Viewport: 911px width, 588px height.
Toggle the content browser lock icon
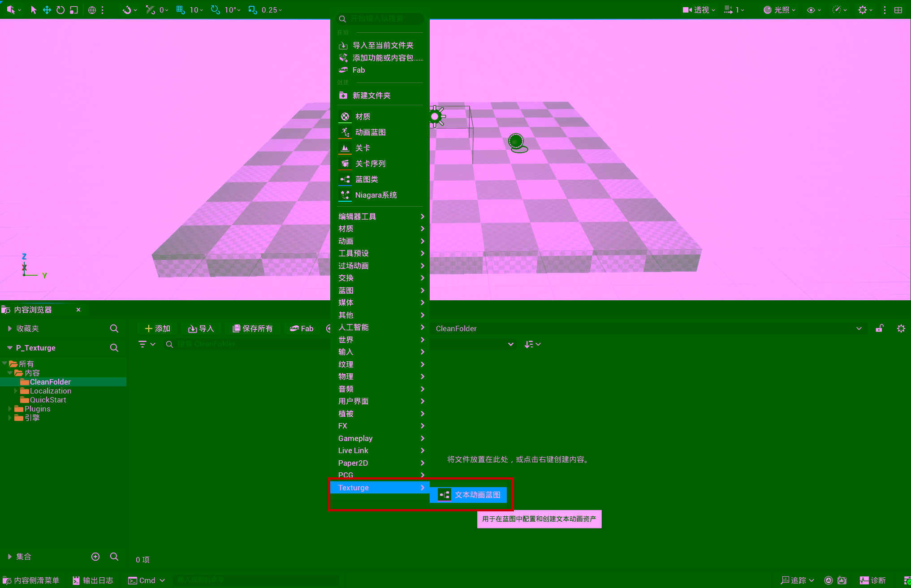click(x=880, y=329)
